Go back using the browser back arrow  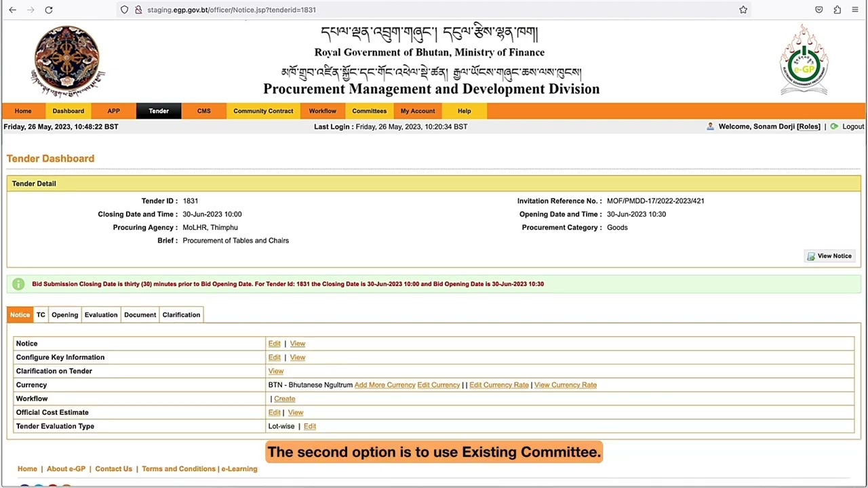12,9
